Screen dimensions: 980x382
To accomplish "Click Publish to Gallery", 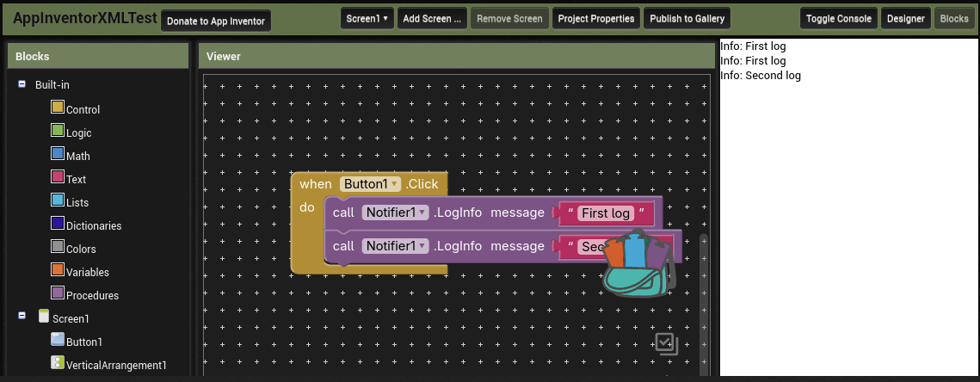I will [687, 18].
